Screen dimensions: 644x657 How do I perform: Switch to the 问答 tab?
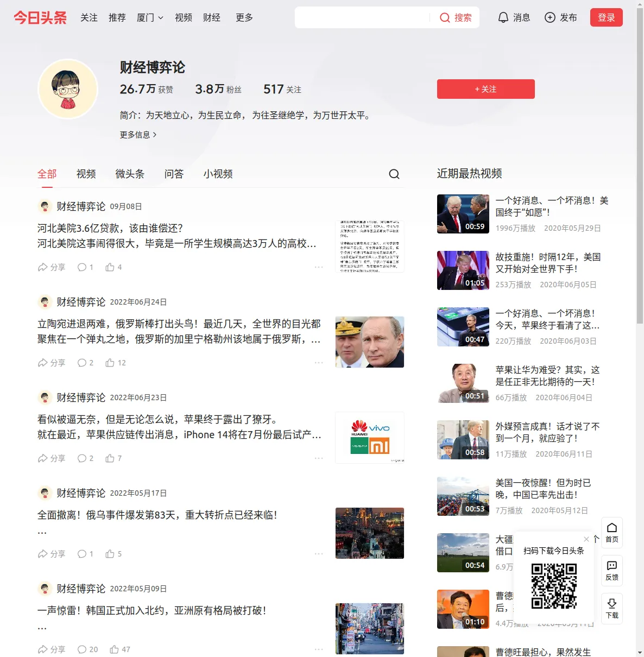pos(174,174)
